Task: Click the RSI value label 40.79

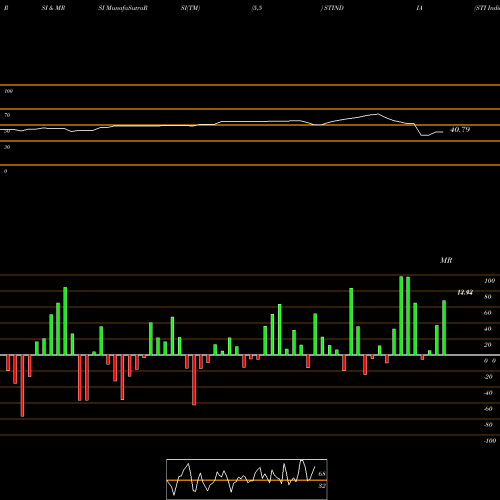Action: (x=460, y=130)
